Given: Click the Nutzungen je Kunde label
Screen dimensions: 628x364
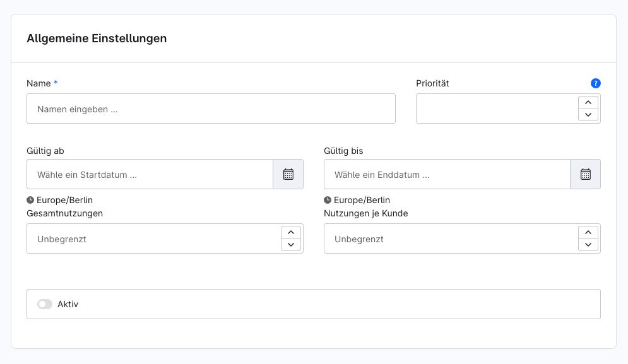Looking at the screenshot, I should 365,213.
